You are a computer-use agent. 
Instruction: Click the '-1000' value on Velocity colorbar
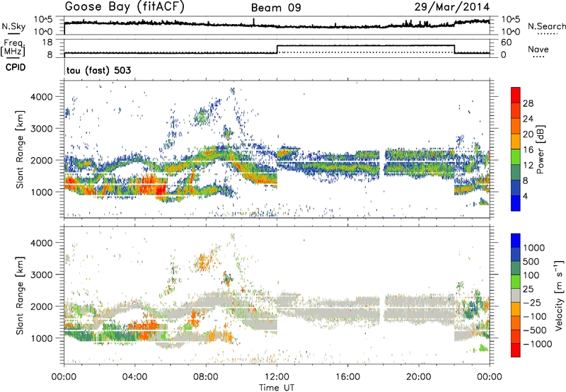click(537, 344)
